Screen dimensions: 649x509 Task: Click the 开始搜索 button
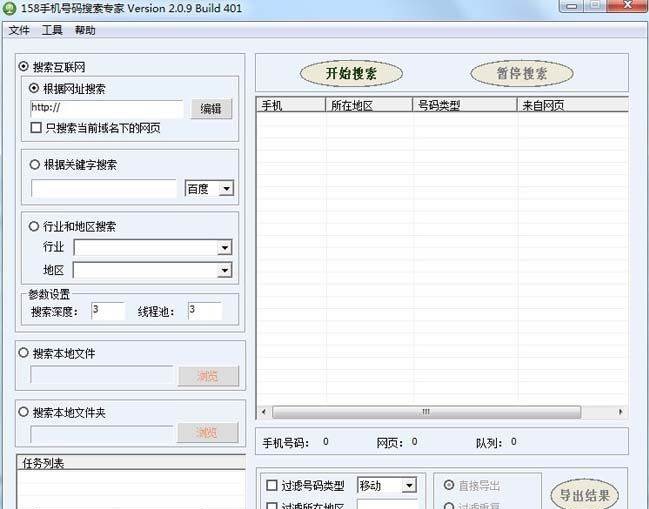click(x=351, y=74)
